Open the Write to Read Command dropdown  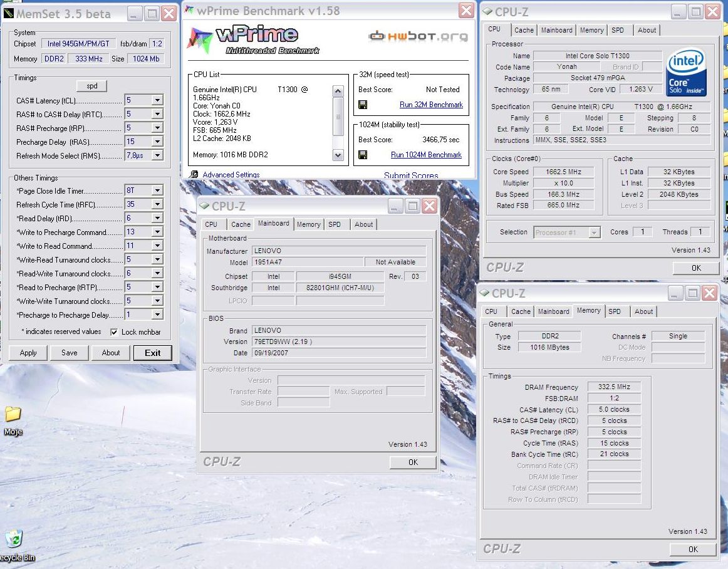click(x=157, y=246)
